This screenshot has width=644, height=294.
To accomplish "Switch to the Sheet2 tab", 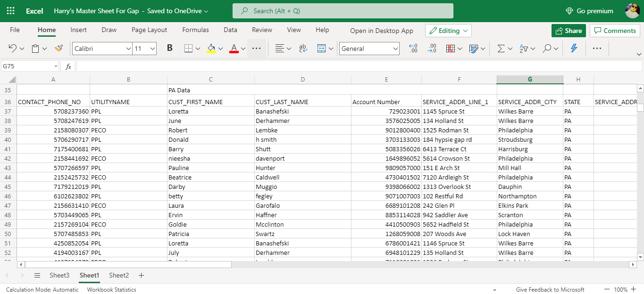I will coord(119,275).
